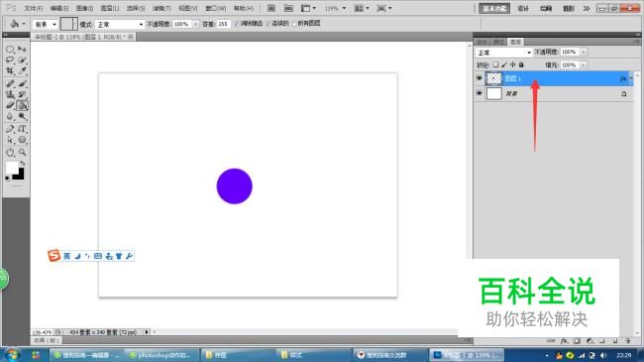Viewport: 644px width, 362px height.
Task: Click the 容差 tolerance field
Action: pos(223,24)
